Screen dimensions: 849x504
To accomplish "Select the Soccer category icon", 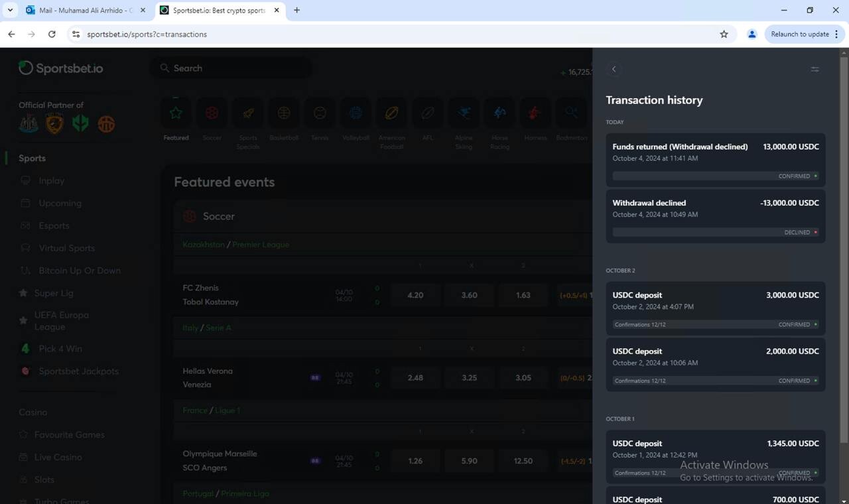I will click(212, 113).
